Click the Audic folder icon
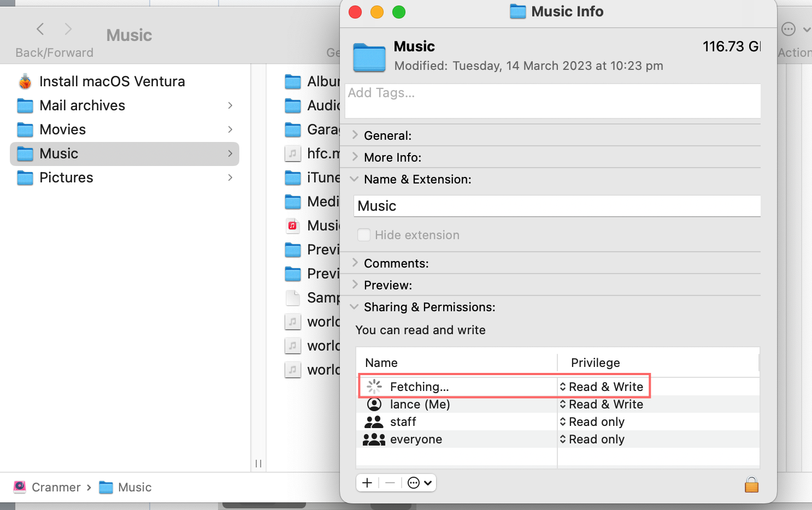 tap(293, 105)
